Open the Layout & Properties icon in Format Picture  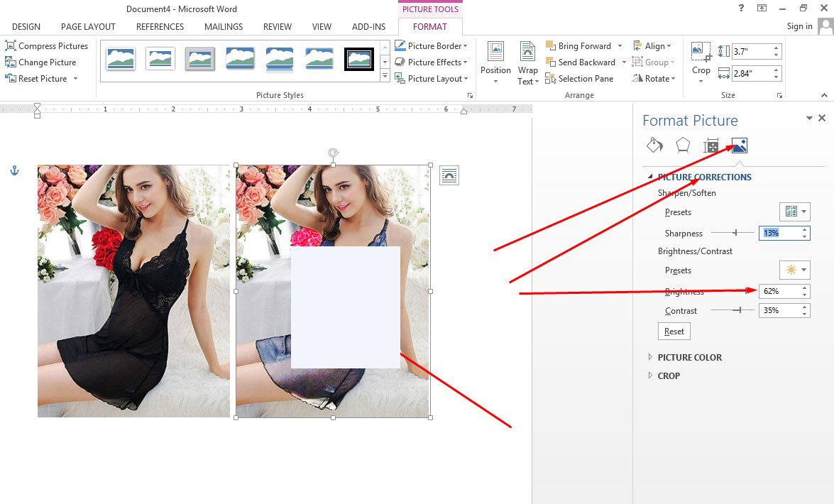point(711,146)
